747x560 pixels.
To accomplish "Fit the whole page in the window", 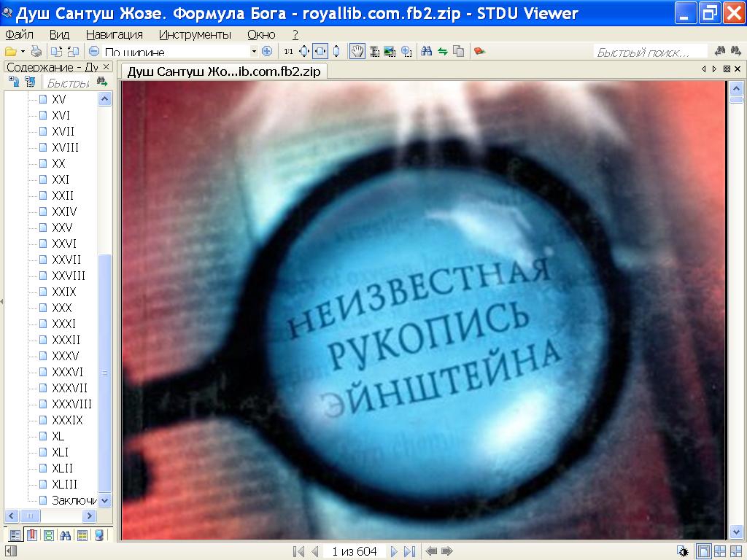I will [x=304, y=52].
